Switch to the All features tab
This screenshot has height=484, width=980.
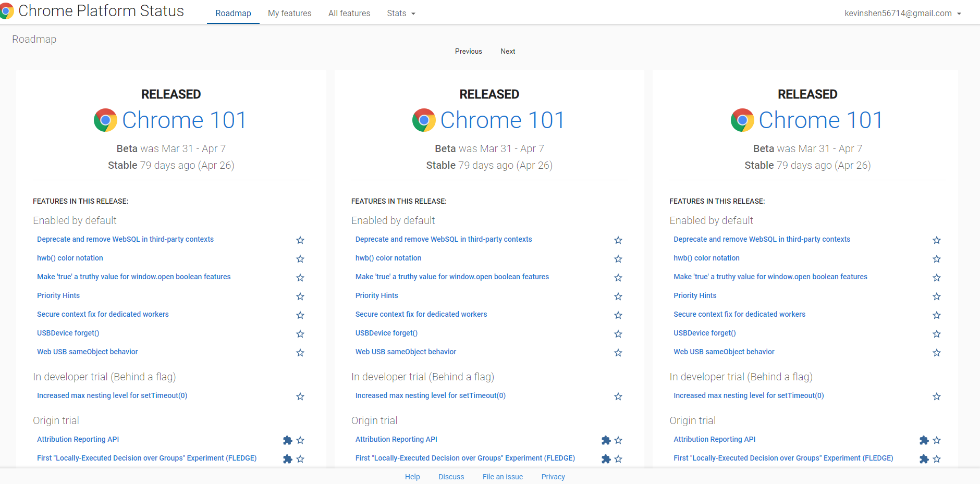pos(349,13)
